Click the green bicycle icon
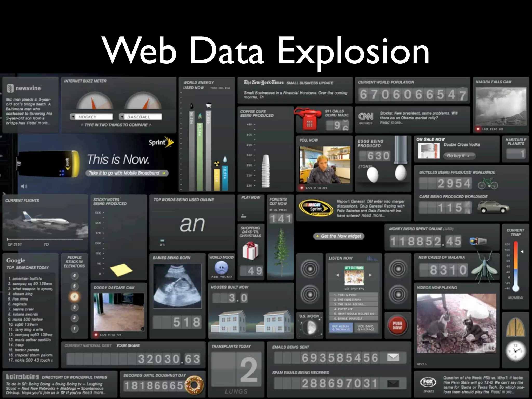Screen dimensions: 532x399 (488, 183)
